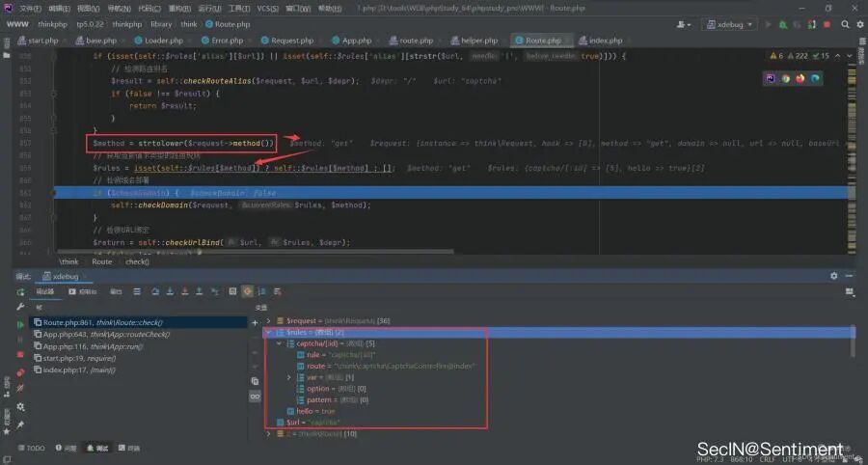Stop debug session red square in debug sidebar
Screen dimensions: 868x465
20,354
